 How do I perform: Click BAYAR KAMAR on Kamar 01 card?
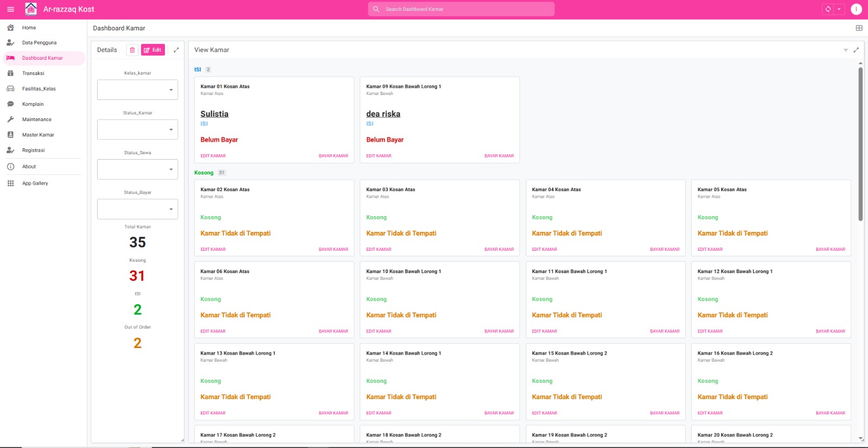click(x=333, y=156)
